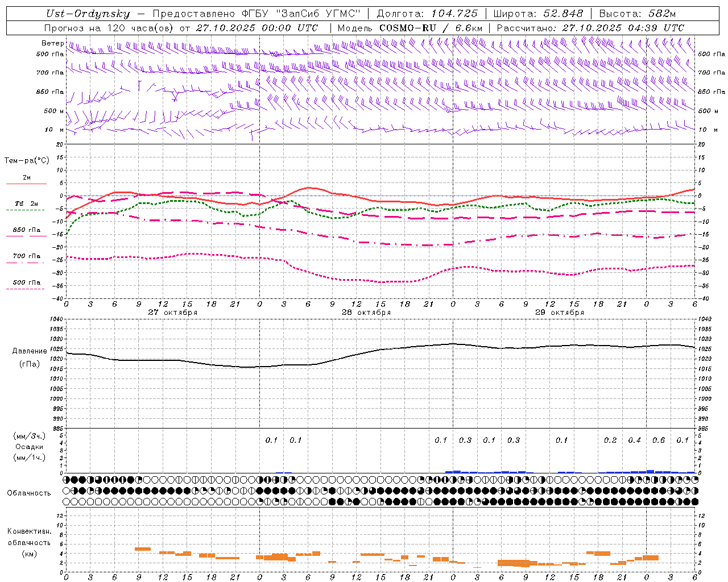Click the '0.2' precipitation value
This screenshot has height=582, width=728.
pos(610,440)
